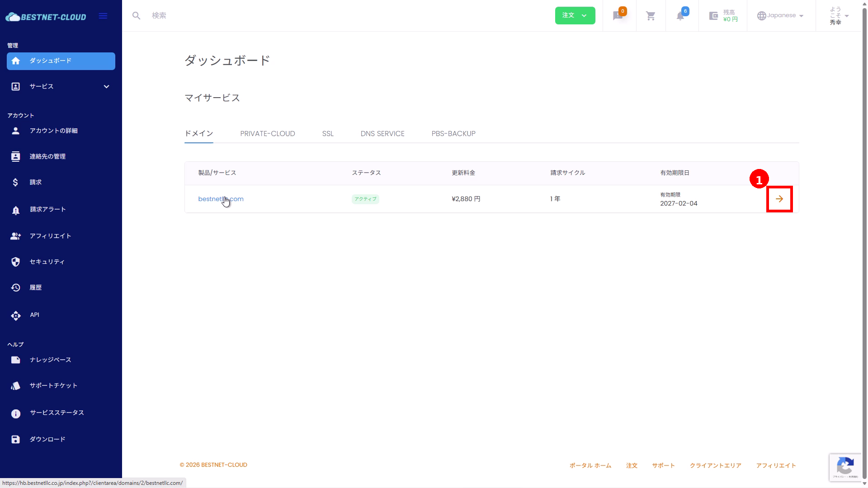Open the Japanese language dropdown
This screenshot has width=868, height=488.
(781, 16)
